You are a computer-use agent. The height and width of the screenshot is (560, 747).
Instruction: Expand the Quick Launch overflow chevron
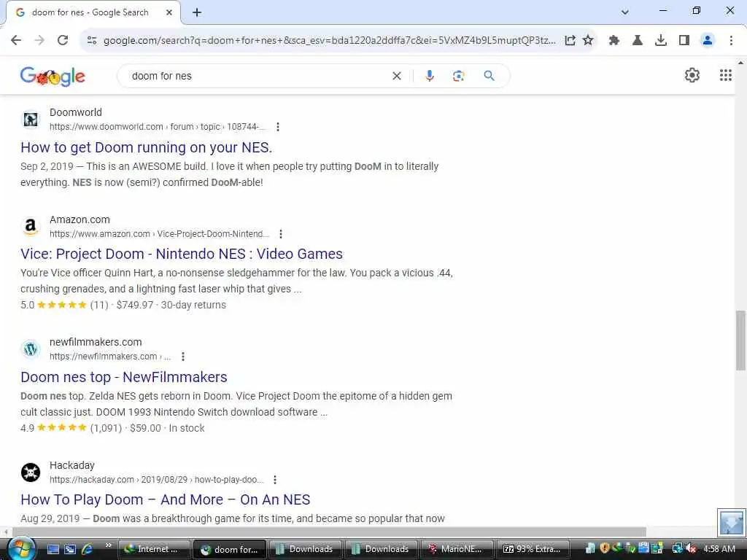pyautogui.click(x=109, y=545)
